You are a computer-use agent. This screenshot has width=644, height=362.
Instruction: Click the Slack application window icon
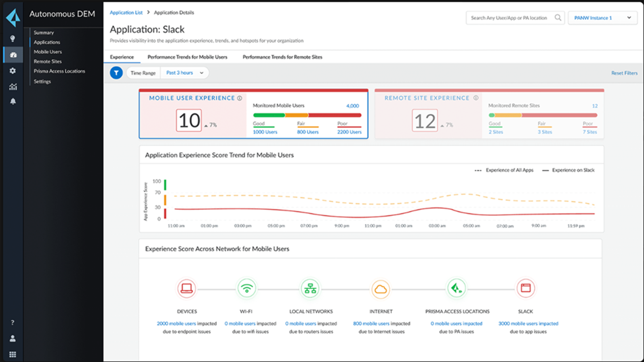[x=525, y=289]
